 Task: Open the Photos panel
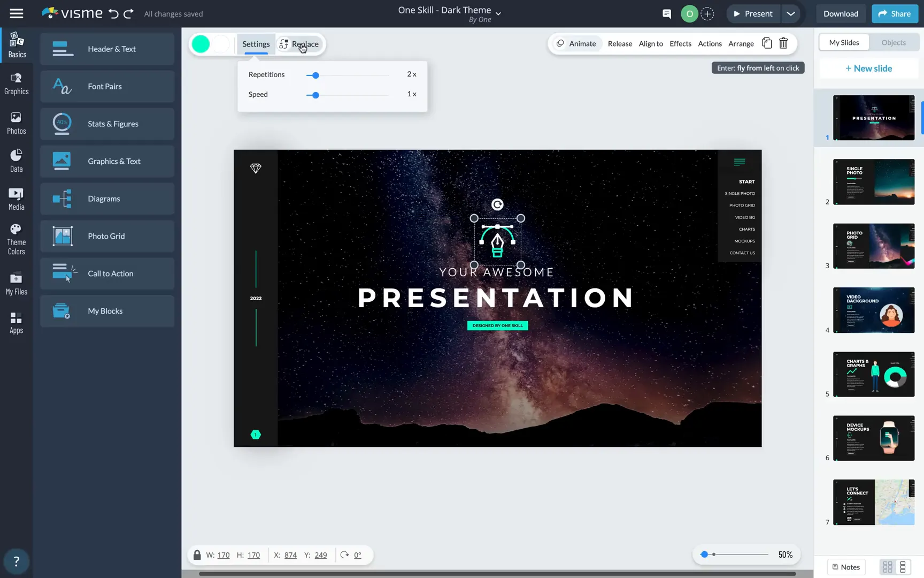click(x=17, y=122)
